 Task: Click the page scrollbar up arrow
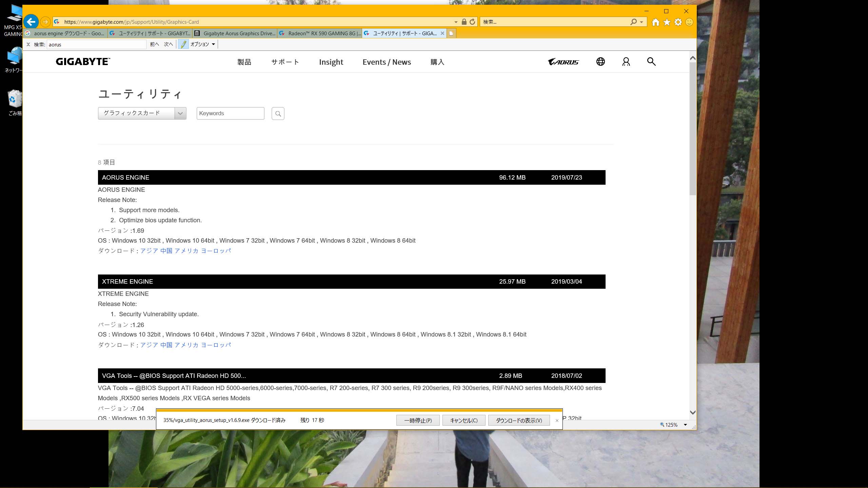693,58
